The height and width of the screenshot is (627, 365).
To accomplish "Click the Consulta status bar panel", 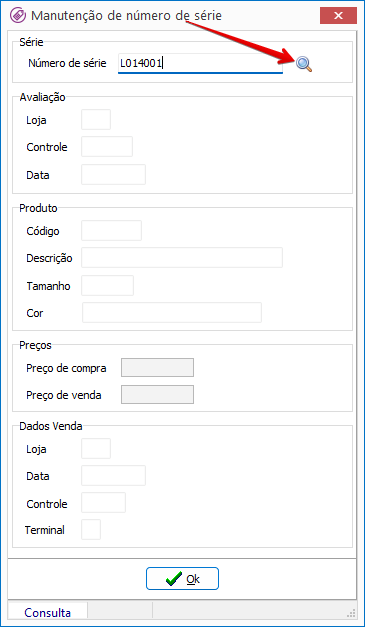I will click(x=48, y=613).
